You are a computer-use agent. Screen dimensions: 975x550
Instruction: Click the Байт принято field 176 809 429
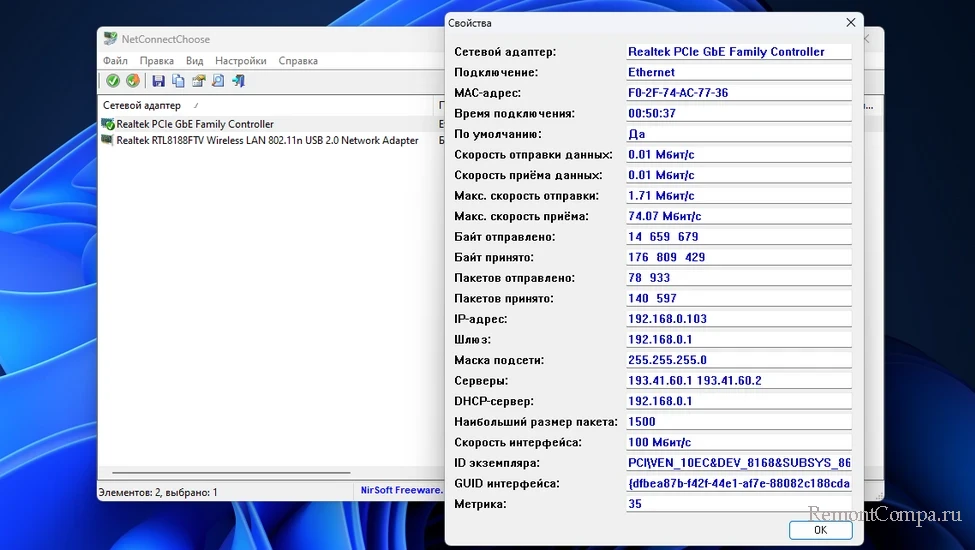739,257
